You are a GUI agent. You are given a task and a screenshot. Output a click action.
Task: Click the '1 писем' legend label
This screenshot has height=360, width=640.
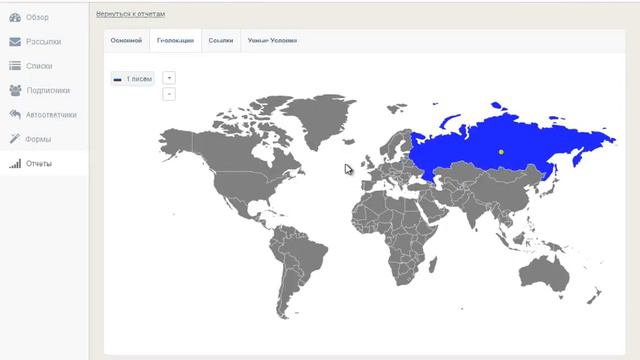coord(139,79)
